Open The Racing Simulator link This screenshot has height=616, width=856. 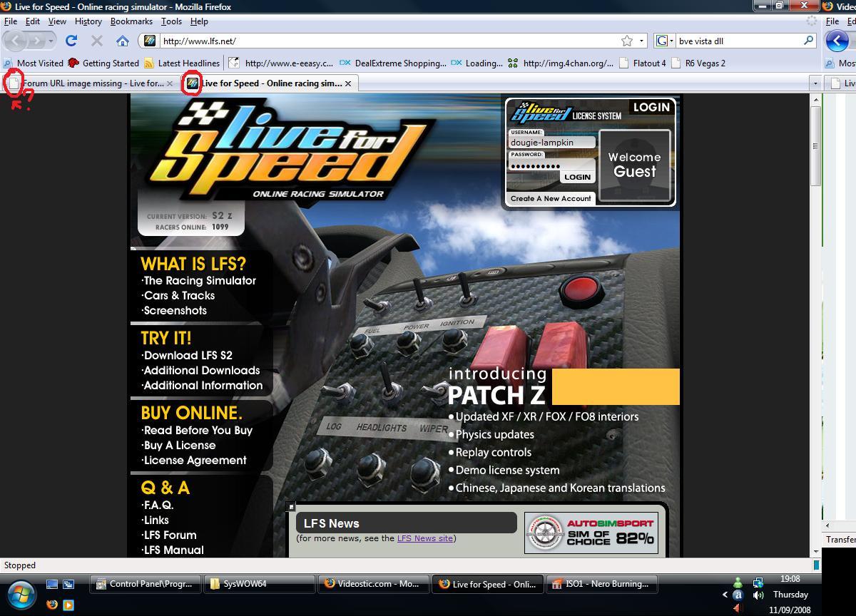(x=199, y=281)
